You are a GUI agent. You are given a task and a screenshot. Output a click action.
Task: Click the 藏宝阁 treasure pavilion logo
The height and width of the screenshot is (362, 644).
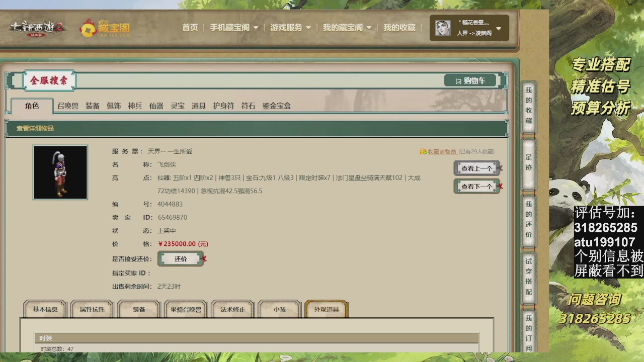[105, 28]
